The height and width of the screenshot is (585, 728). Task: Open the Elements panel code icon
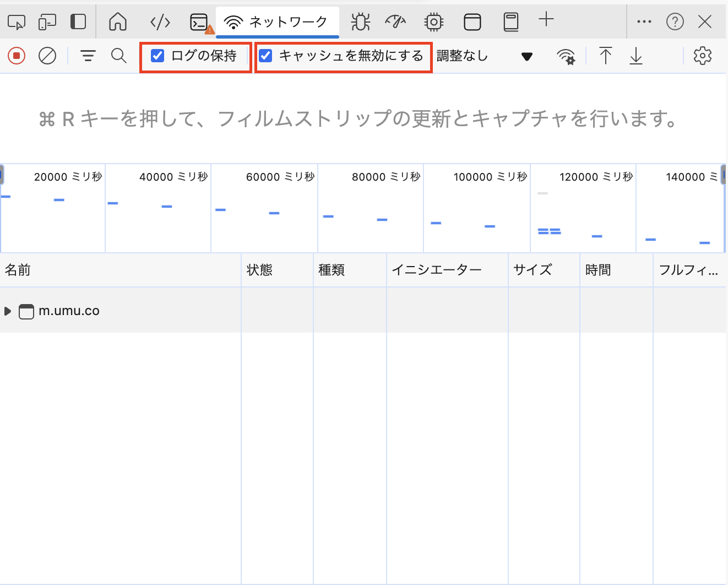point(160,22)
